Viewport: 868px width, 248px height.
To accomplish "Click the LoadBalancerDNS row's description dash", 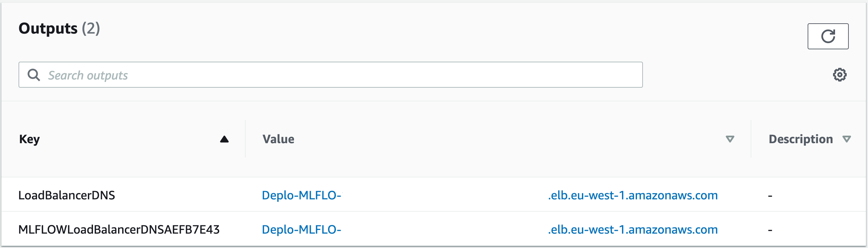I will click(770, 196).
